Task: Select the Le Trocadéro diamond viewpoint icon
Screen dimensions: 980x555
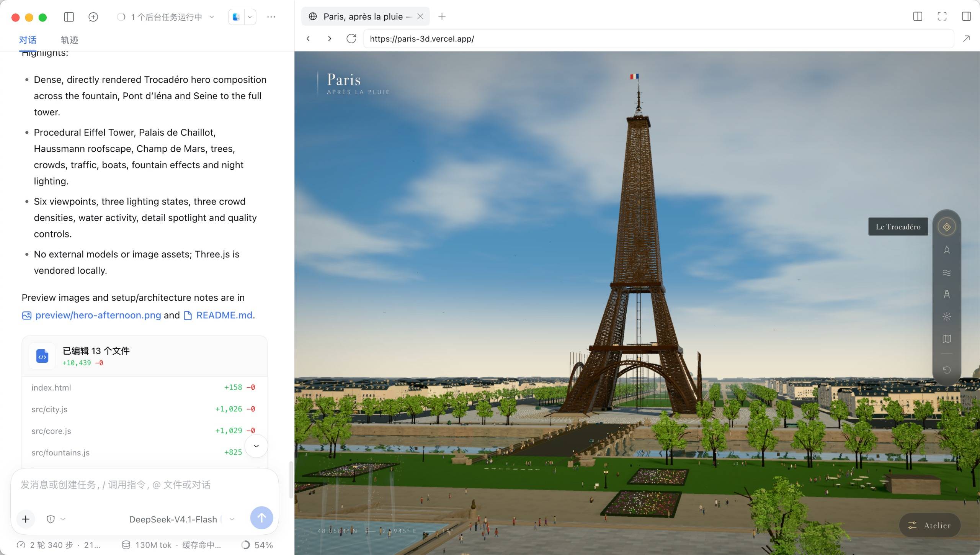Action: coord(947,227)
